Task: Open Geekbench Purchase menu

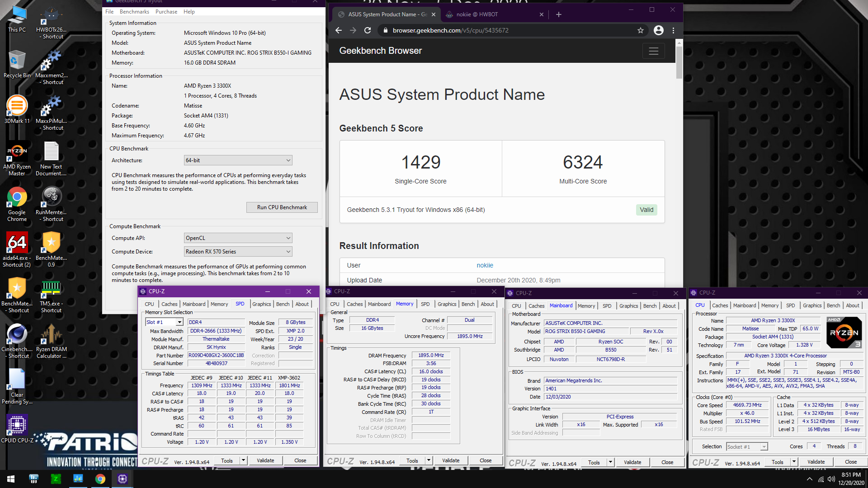Action: (x=166, y=12)
